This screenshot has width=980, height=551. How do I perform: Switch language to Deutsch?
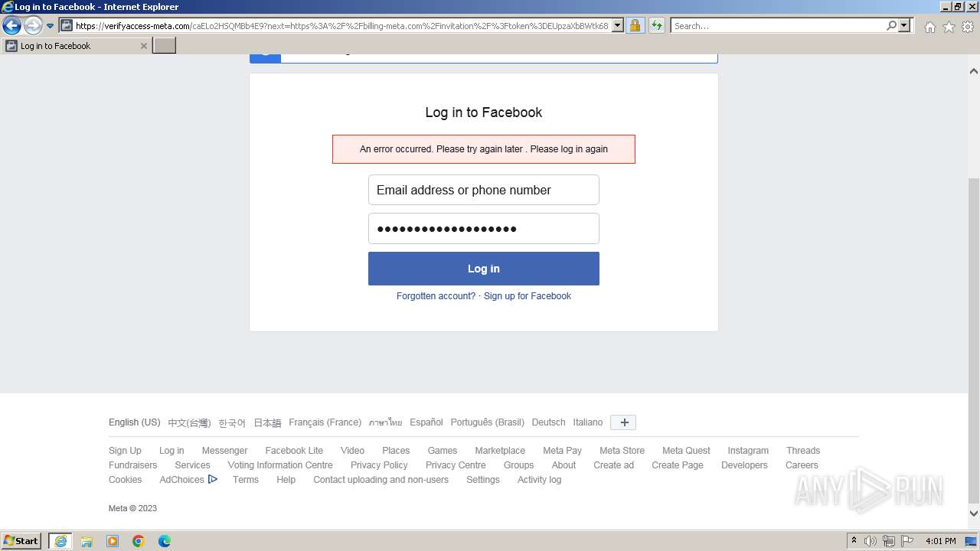pos(548,422)
